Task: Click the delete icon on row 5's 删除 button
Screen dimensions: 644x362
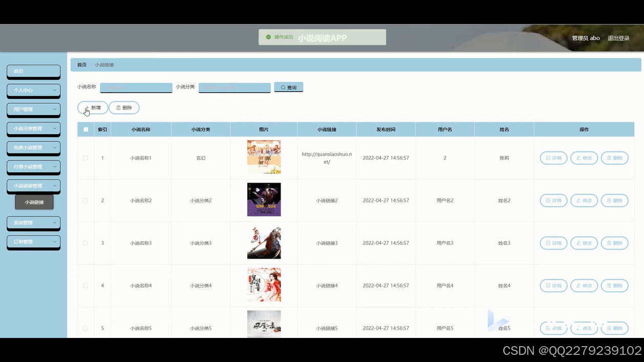Action: [x=608, y=328]
